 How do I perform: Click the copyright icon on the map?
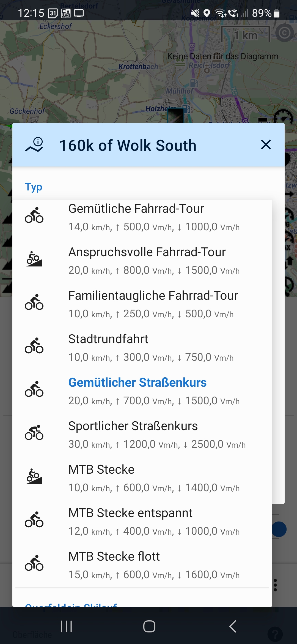click(x=285, y=33)
